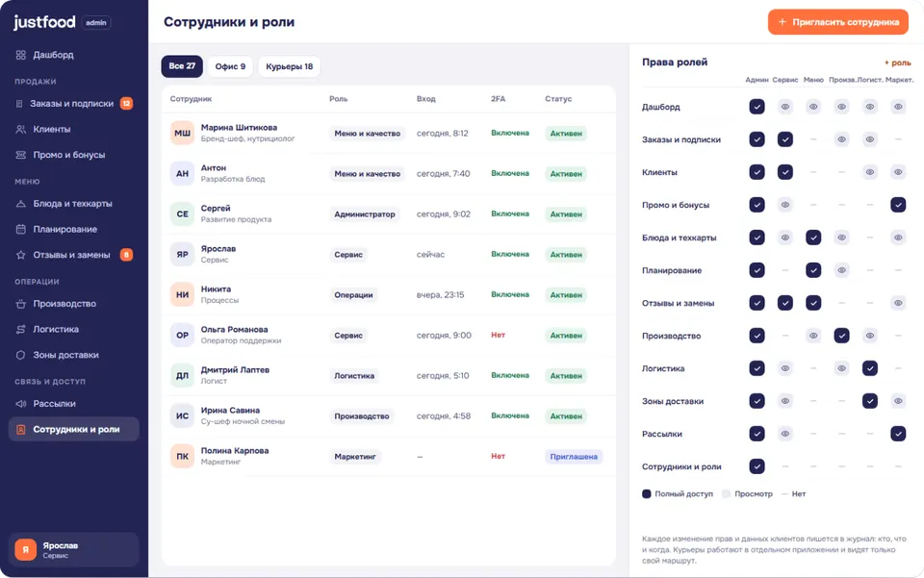Uncheck Произв. full access for Производство

(842, 336)
